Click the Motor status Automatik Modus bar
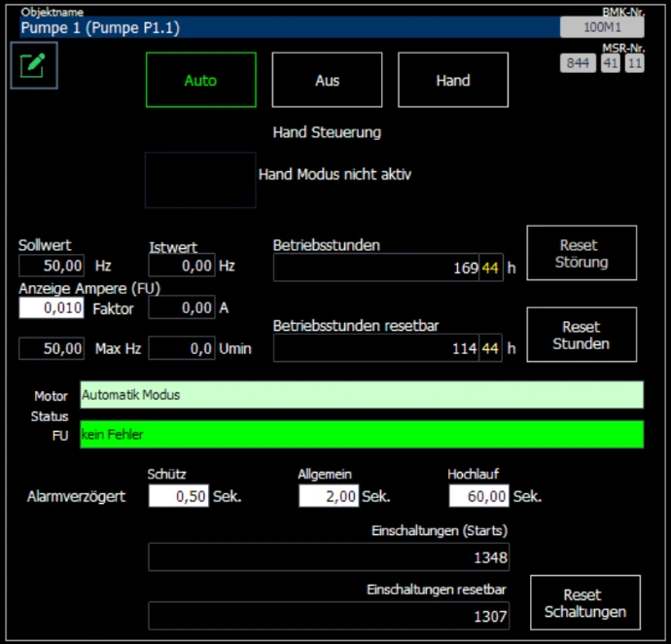Image resolution: width=671 pixels, height=644 pixels. click(x=361, y=395)
